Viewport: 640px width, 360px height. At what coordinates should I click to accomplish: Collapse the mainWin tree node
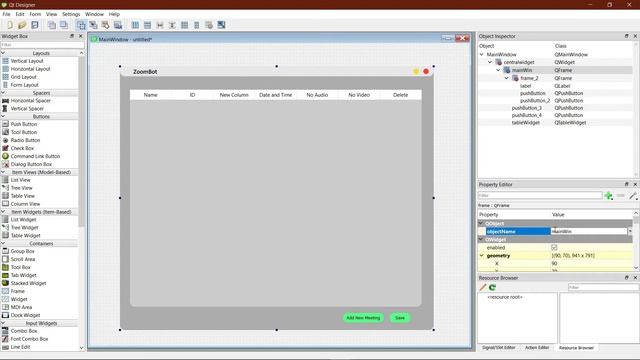point(498,70)
